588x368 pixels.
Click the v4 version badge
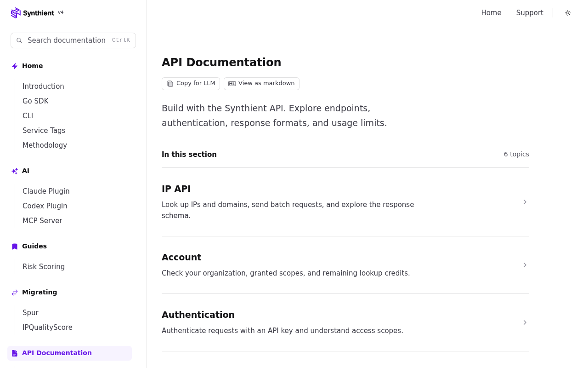point(61,12)
